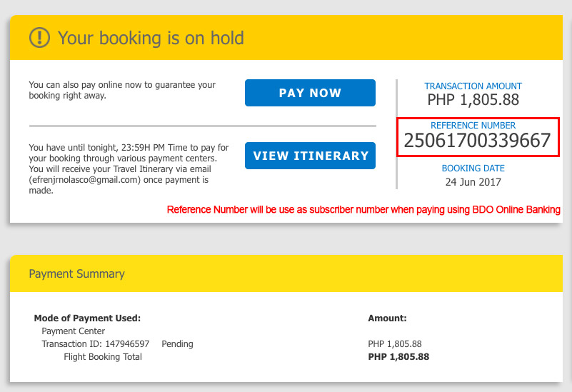Click the email address efrenjrnolasco@gmail.com

coord(85,180)
